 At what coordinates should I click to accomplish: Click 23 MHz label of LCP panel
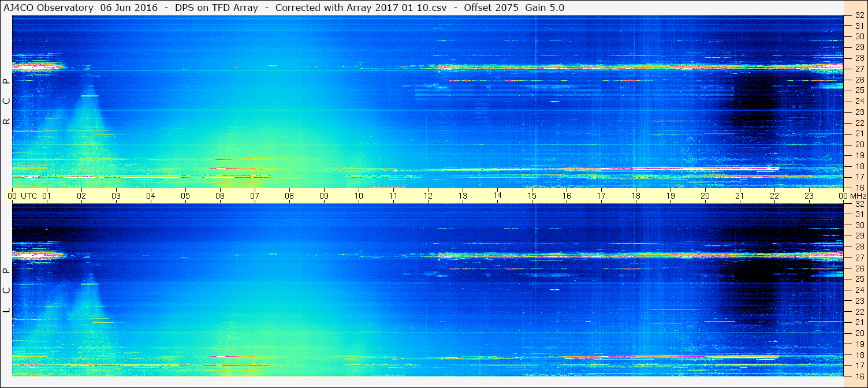860,301
